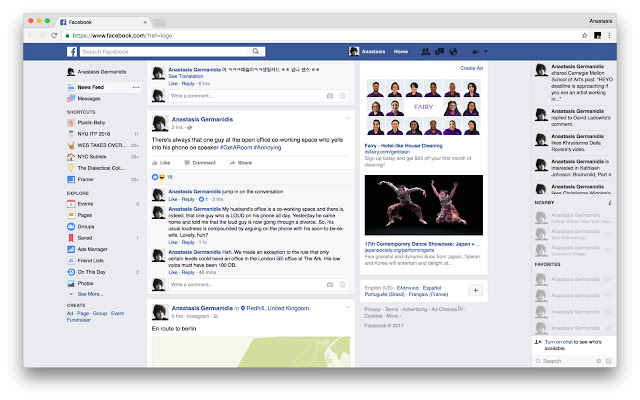640x400 pixels.
Task: Open News Feed options ellipsis
Action: 136,87
